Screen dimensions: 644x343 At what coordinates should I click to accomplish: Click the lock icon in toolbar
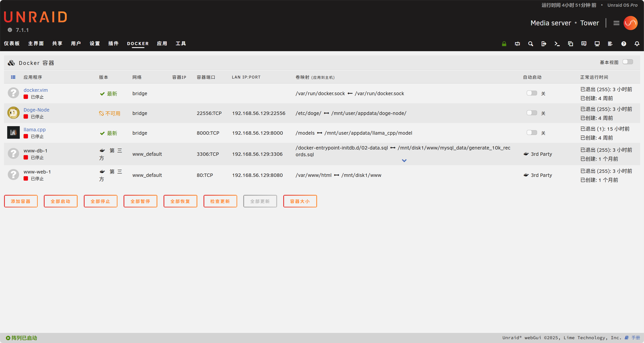pos(504,44)
